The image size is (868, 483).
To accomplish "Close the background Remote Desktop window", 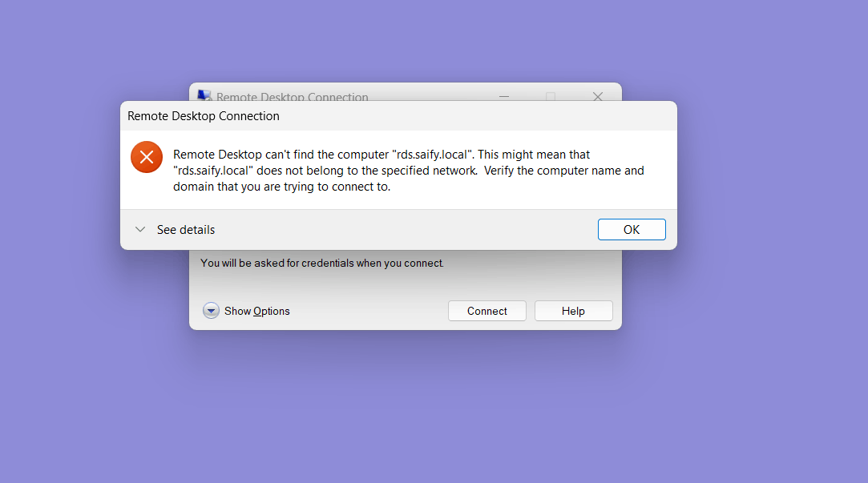I will (x=598, y=96).
